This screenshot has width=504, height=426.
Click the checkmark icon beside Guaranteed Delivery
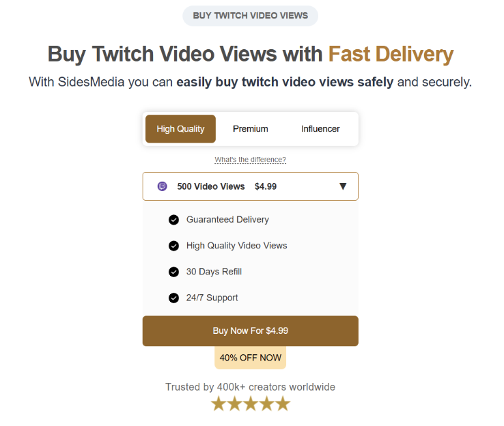(173, 220)
